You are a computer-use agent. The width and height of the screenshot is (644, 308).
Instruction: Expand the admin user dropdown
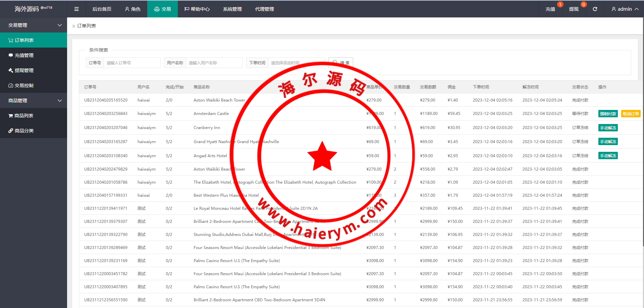coord(625,9)
